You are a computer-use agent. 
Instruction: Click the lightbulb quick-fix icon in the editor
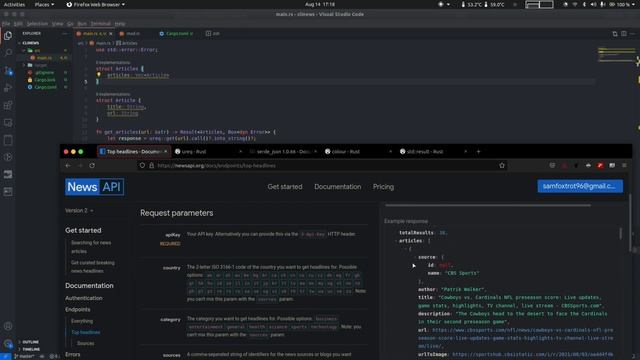[x=98, y=75]
